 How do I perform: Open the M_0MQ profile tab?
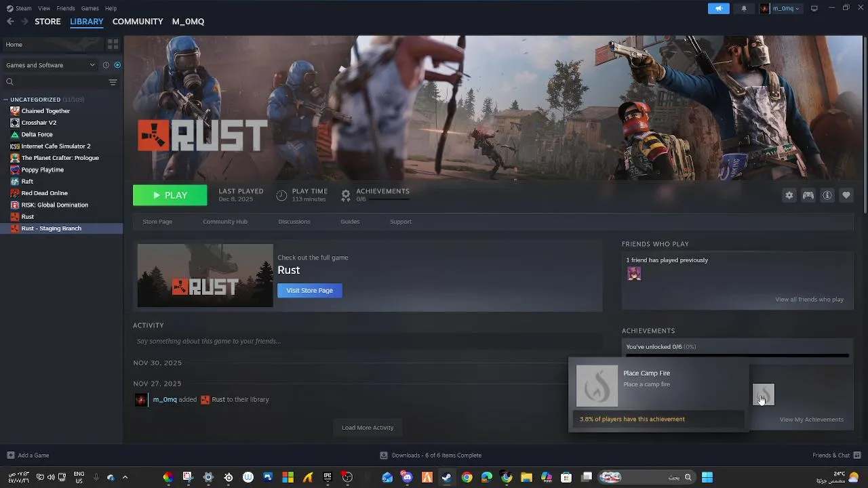(188, 22)
